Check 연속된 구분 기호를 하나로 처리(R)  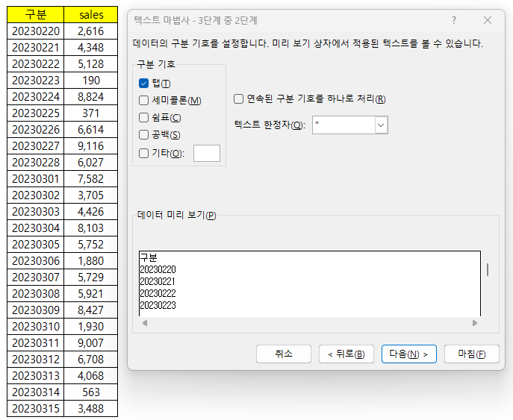238,98
